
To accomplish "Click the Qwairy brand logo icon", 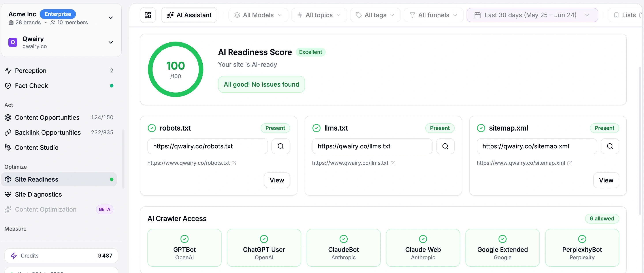I will 13,42.
